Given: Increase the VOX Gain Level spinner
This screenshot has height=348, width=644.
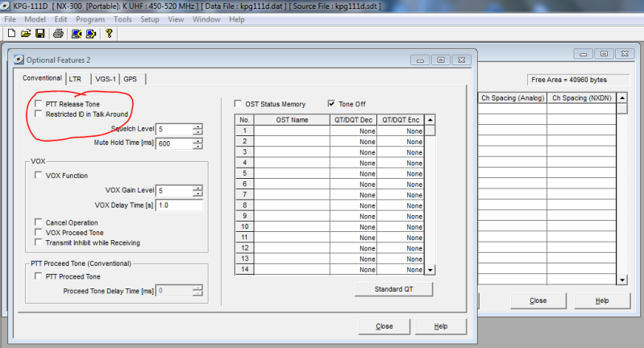Looking at the screenshot, I should click(x=197, y=188).
